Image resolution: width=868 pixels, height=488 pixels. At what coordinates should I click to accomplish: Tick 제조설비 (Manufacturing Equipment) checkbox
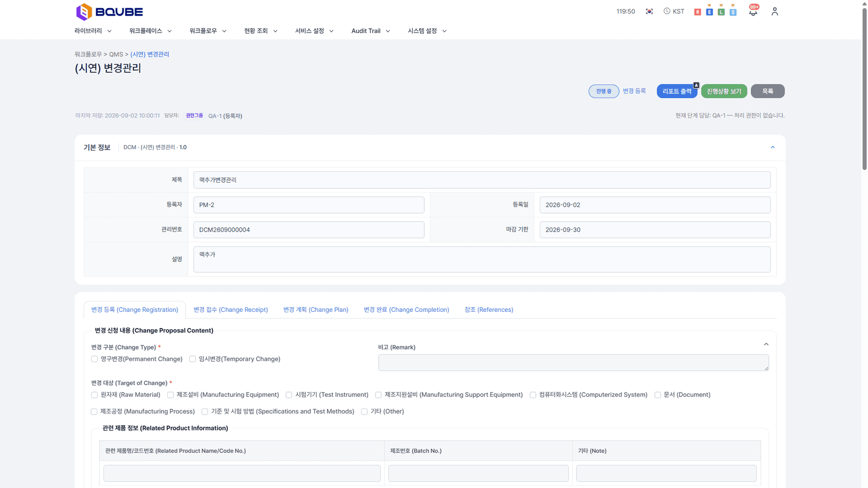pos(170,395)
